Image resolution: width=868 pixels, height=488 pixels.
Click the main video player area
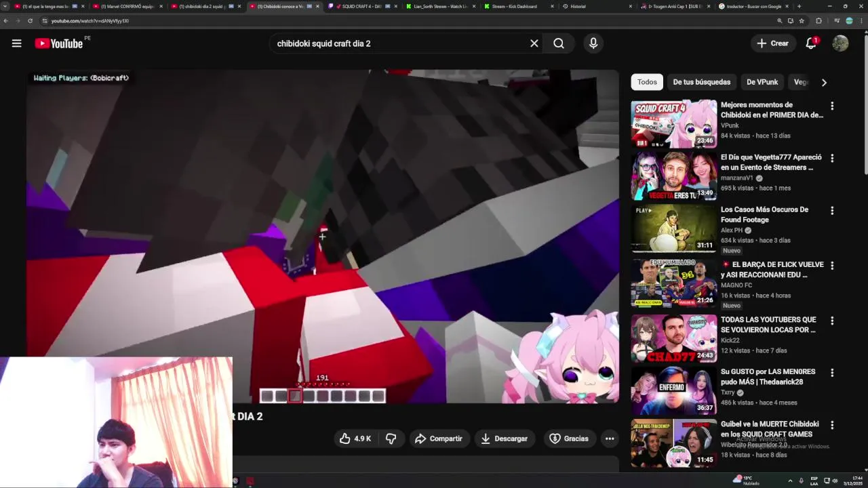[x=323, y=236]
